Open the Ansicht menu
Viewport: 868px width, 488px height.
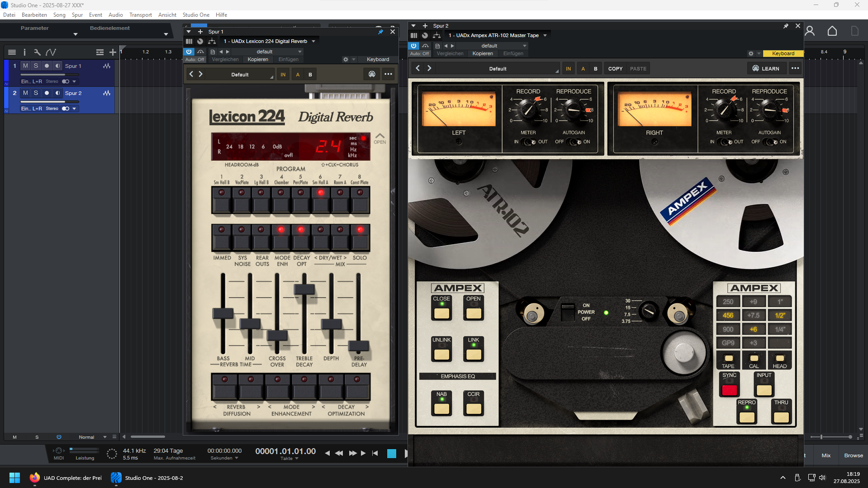(x=167, y=15)
